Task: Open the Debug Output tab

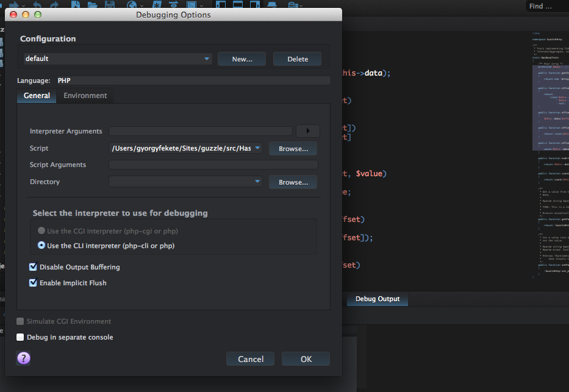Action: click(378, 299)
